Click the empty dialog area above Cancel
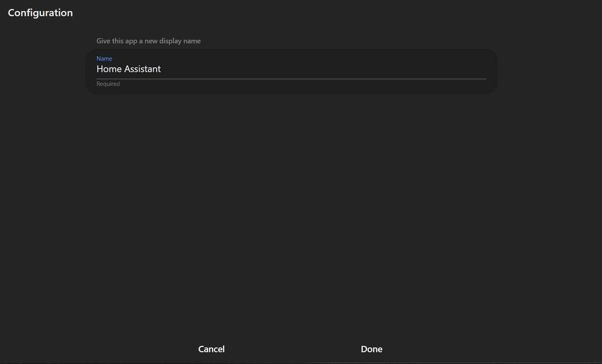 (x=211, y=276)
